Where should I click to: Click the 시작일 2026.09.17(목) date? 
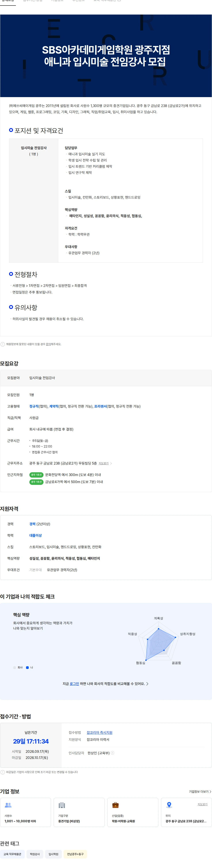(37, 752)
